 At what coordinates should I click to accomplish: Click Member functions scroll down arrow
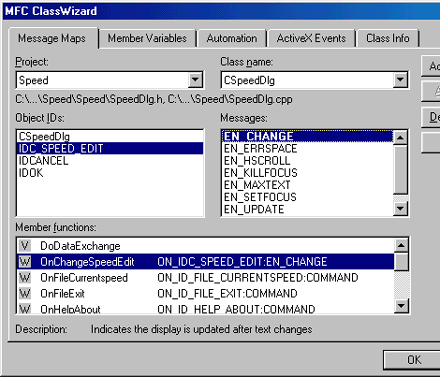[401, 305]
